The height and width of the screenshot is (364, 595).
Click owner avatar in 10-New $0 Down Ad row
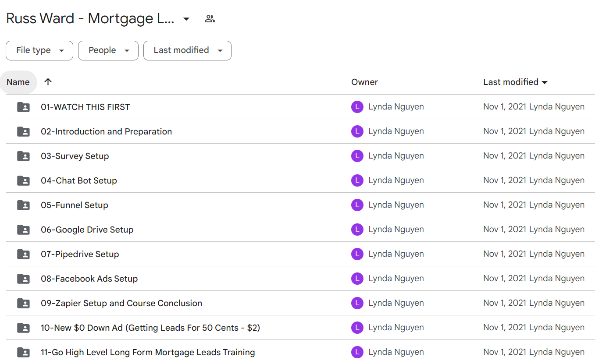click(357, 328)
